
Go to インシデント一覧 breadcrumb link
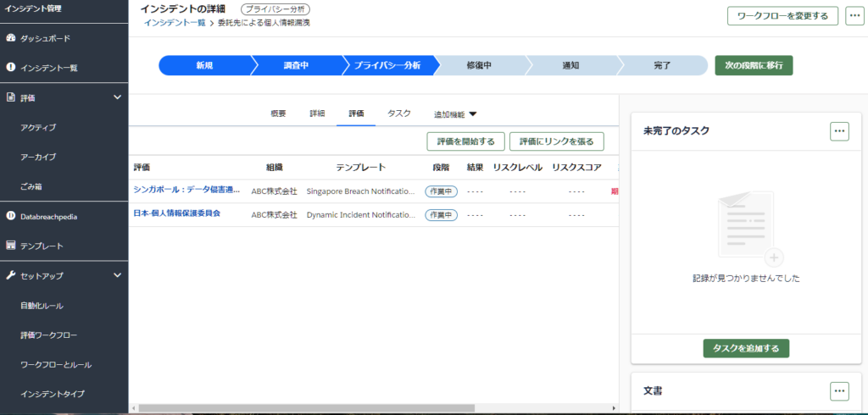pyautogui.click(x=175, y=23)
